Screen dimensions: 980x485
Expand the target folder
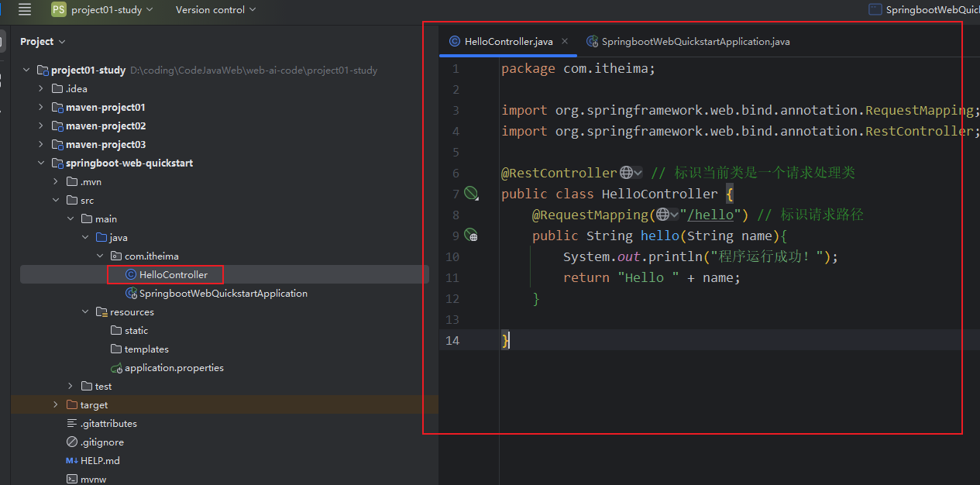point(56,404)
